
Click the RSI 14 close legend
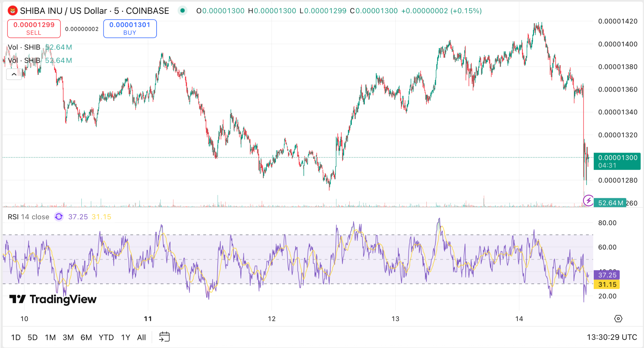point(28,217)
